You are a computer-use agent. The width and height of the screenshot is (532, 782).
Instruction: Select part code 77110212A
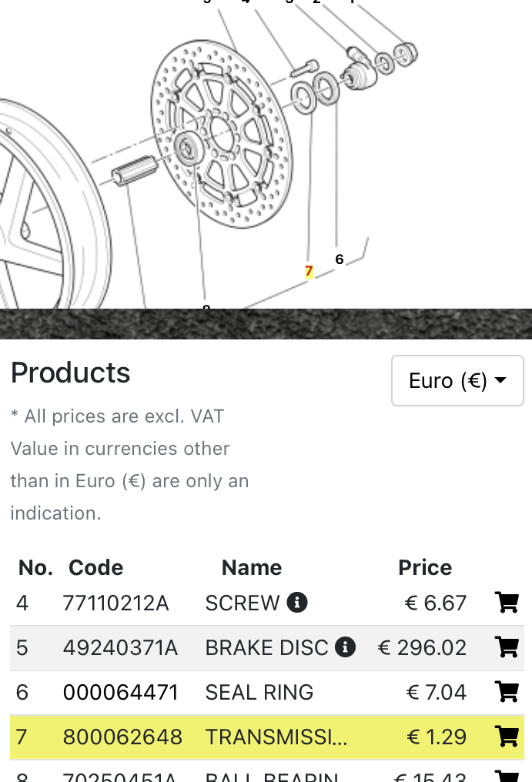pyautogui.click(x=115, y=603)
